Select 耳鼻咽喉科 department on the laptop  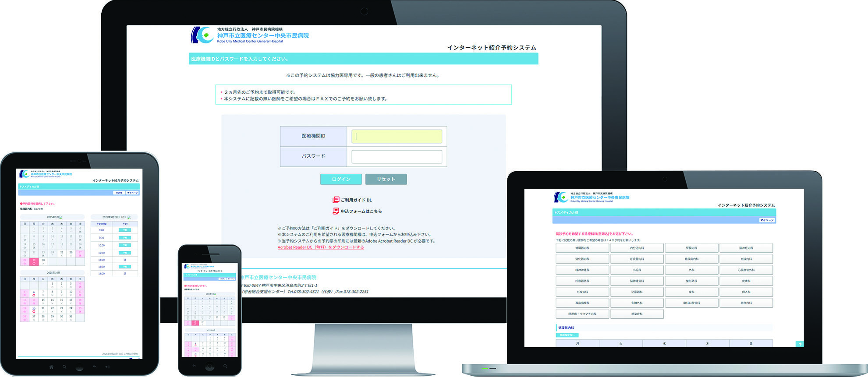coord(582,303)
